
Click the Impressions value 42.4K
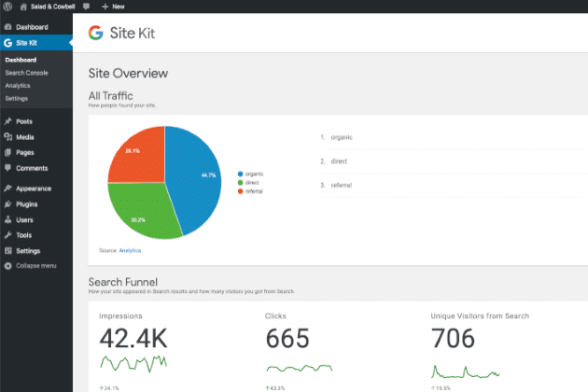(133, 339)
